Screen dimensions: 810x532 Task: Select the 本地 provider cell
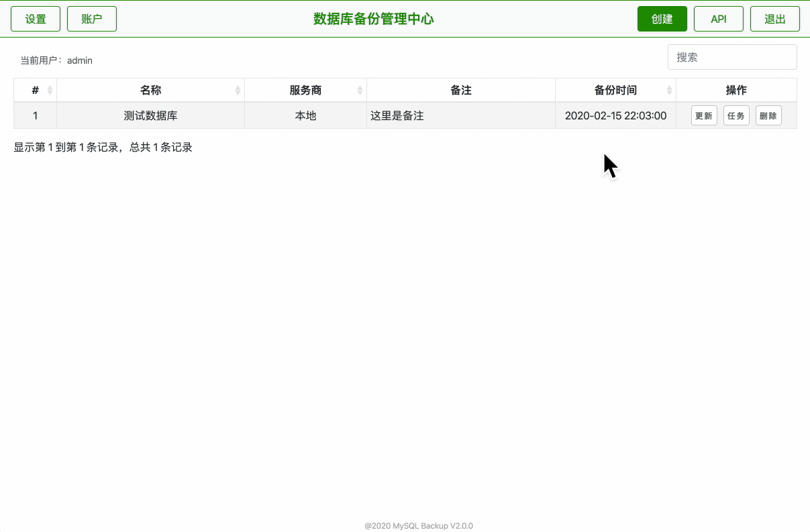coord(306,115)
